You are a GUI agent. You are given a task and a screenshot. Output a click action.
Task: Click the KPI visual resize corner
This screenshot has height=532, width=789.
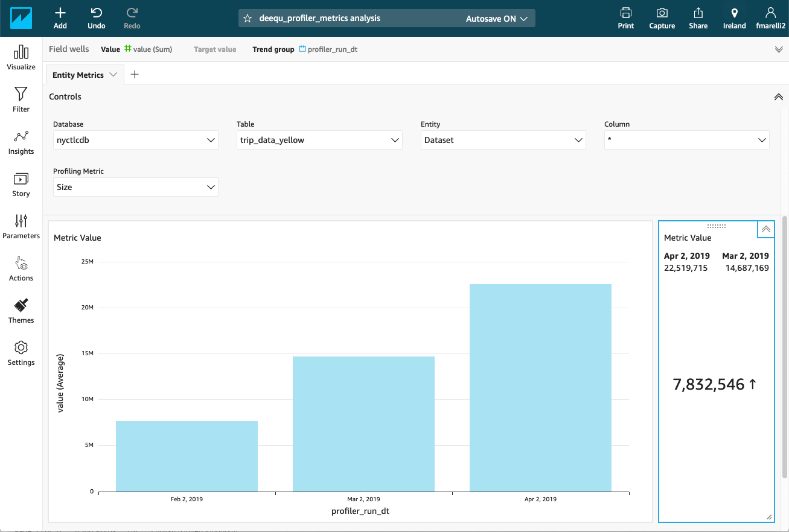pyautogui.click(x=769, y=517)
